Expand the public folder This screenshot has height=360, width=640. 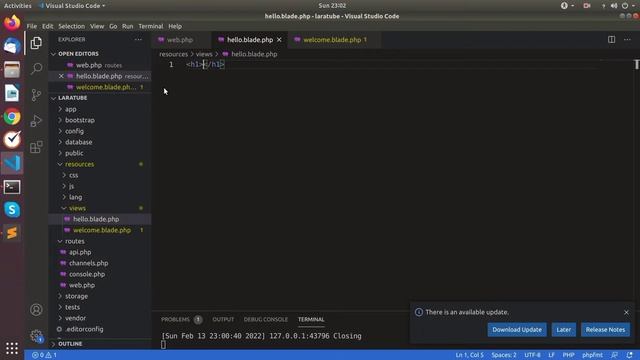pyautogui.click(x=74, y=153)
